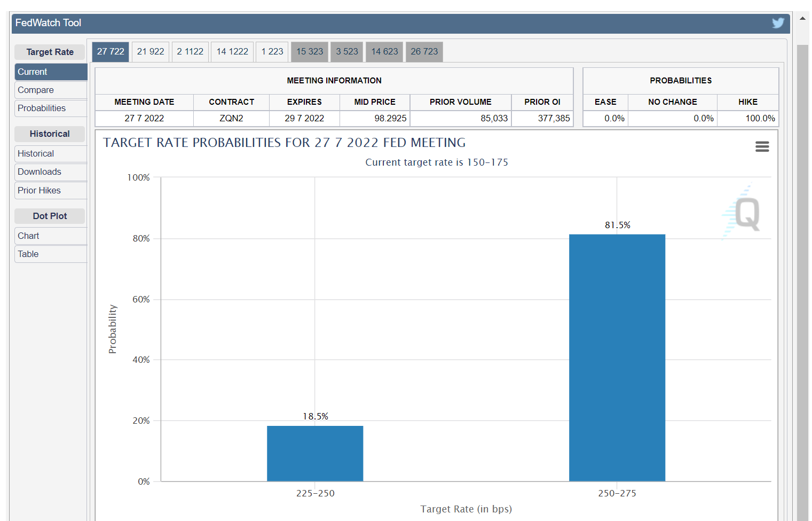Select the 1 223 meeting tab
Viewport: 812px width, 521px height.
(x=272, y=52)
